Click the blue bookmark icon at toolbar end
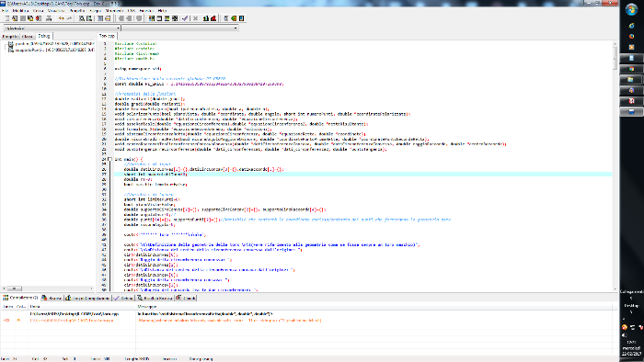The image size is (644, 362). [241, 18]
